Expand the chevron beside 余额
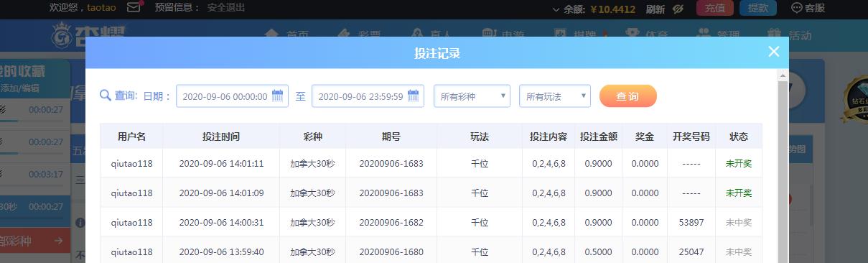The image size is (868, 263). point(556,9)
